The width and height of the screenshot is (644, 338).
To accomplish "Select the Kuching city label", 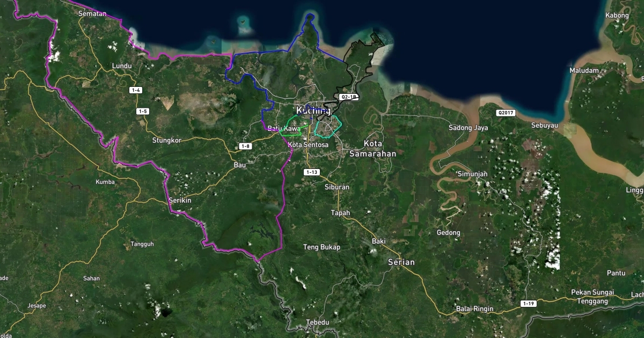I will coord(313,111).
